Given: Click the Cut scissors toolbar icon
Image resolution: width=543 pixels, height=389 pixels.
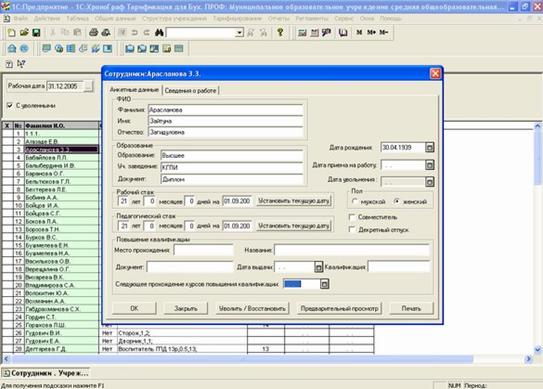Looking at the screenshot, I should coord(53,33).
